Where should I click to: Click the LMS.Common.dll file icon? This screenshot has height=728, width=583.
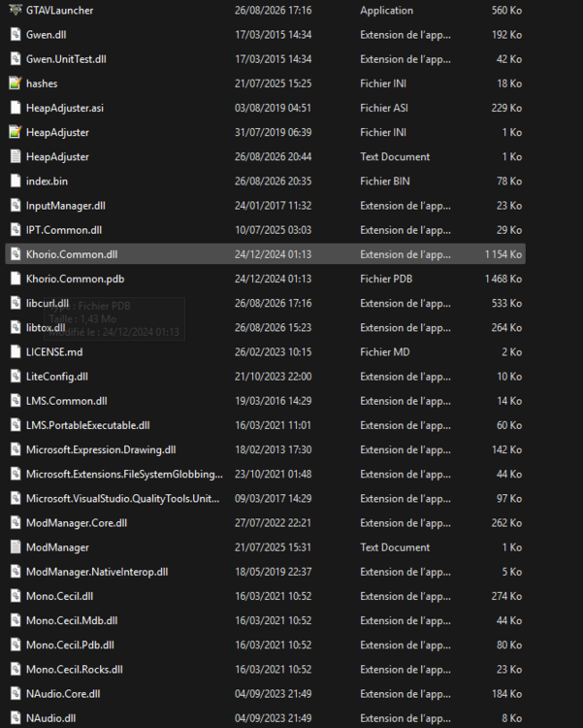16,401
